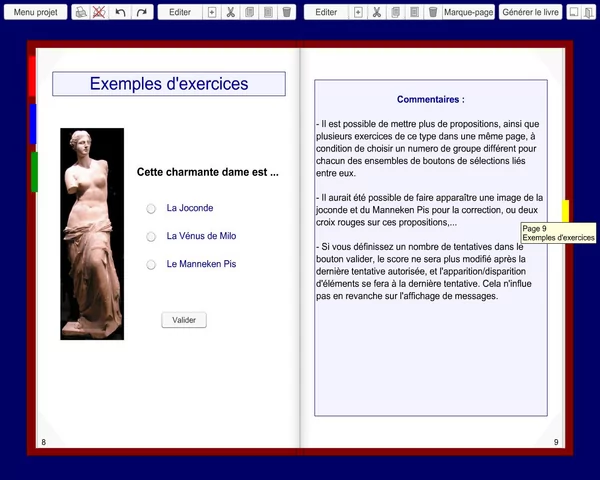
Task: Delete the right page with trash icon
Action: tap(433, 12)
